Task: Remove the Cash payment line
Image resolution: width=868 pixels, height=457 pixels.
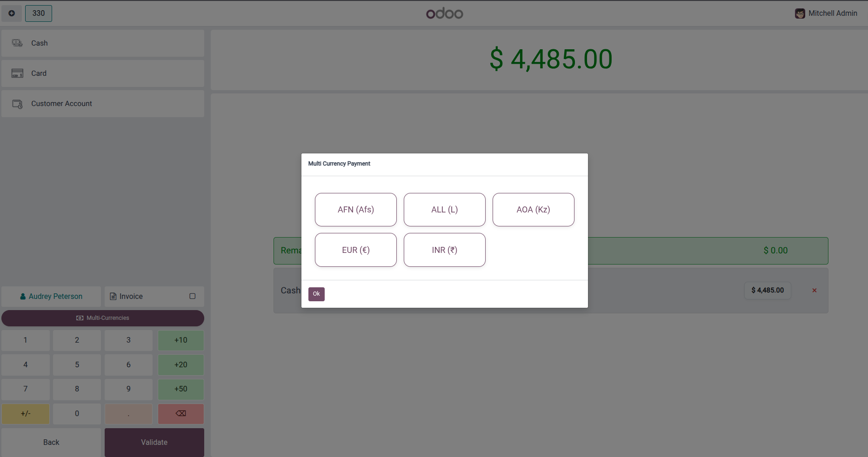Action: coord(815,290)
